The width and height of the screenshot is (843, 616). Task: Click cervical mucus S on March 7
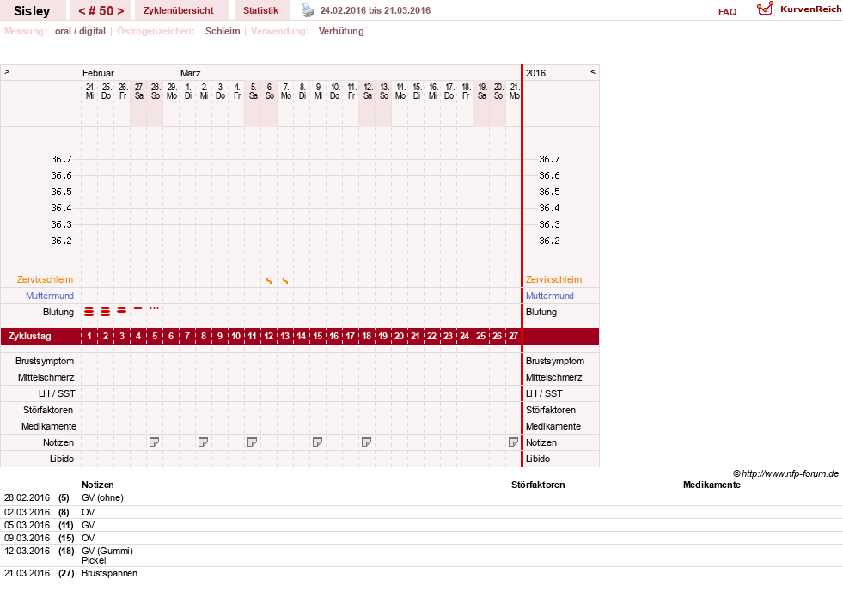285,281
